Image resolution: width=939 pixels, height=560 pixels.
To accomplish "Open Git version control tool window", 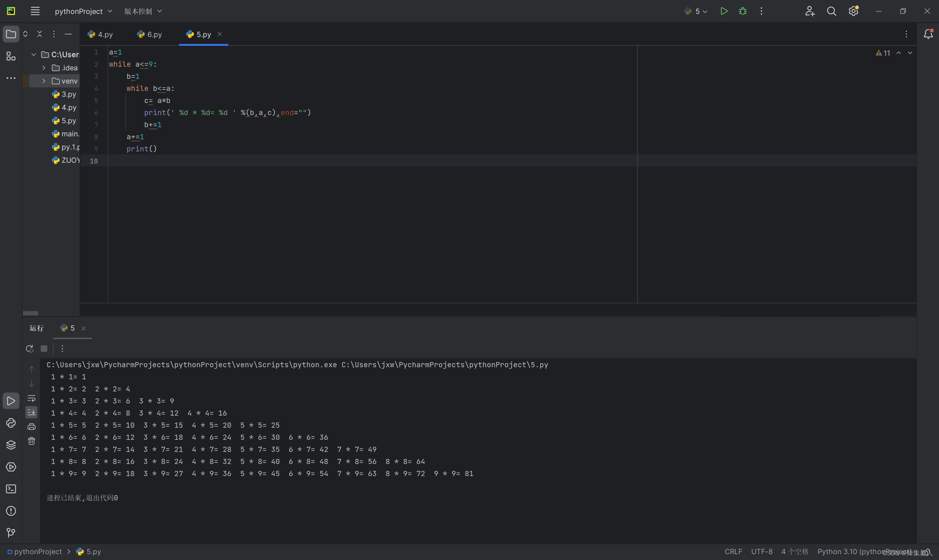I will [11, 533].
